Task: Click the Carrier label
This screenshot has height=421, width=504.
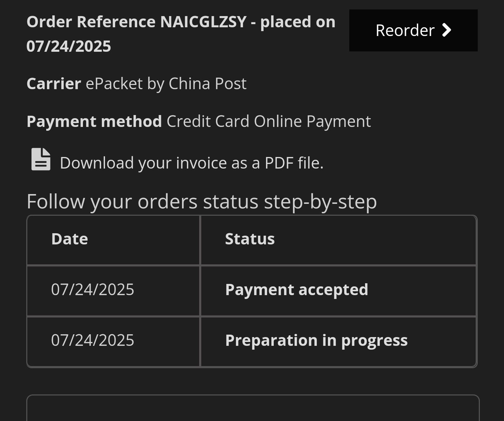Action: [x=54, y=84]
